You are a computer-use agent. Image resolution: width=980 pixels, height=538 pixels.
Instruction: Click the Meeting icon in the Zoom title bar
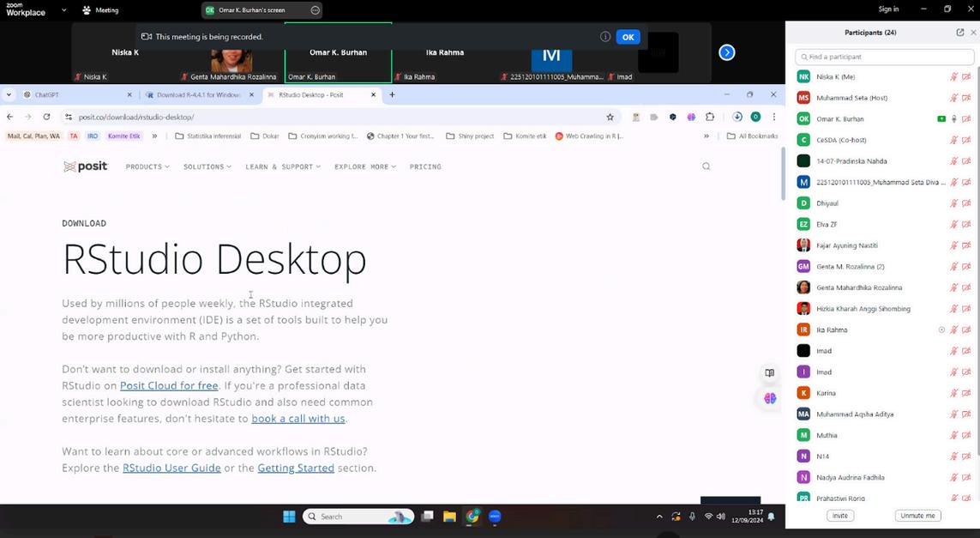pyautogui.click(x=87, y=10)
